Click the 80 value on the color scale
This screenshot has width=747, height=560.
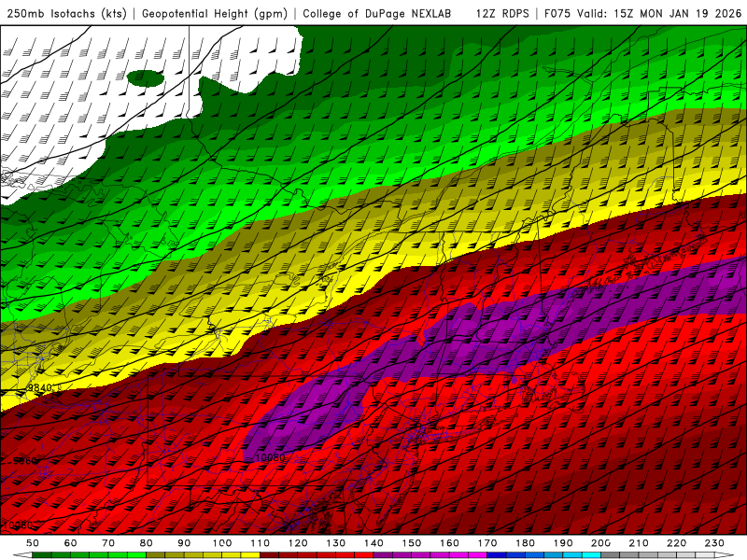[147, 543]
